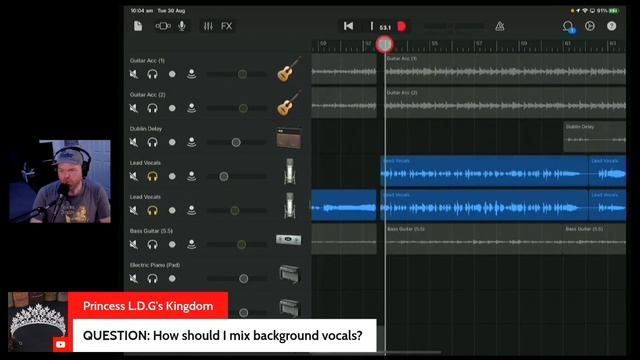The width and height of the screenshot is (640, 360).
Task: Mute the Electric Piano (Pad) track
Action: coord(134,278)
